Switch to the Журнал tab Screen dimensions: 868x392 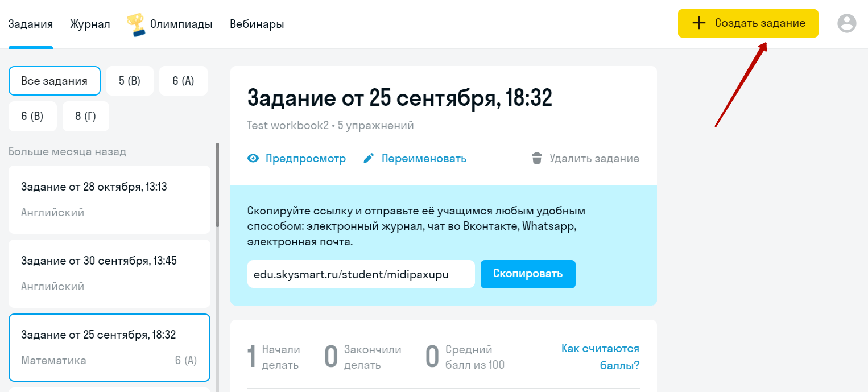(x=90, y=24)
